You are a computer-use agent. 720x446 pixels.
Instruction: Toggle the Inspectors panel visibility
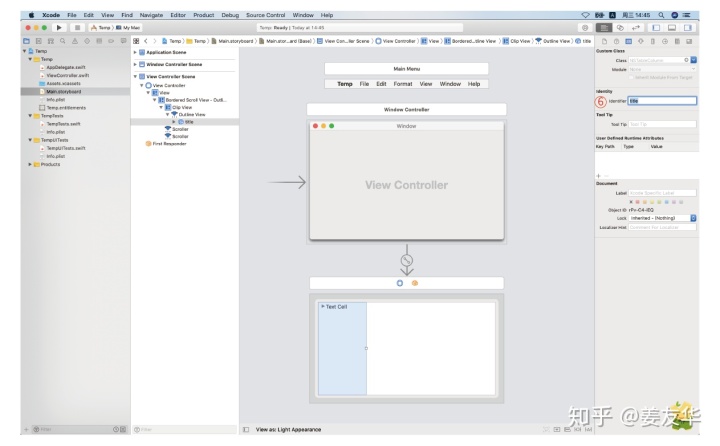click(x=687, y=28)
